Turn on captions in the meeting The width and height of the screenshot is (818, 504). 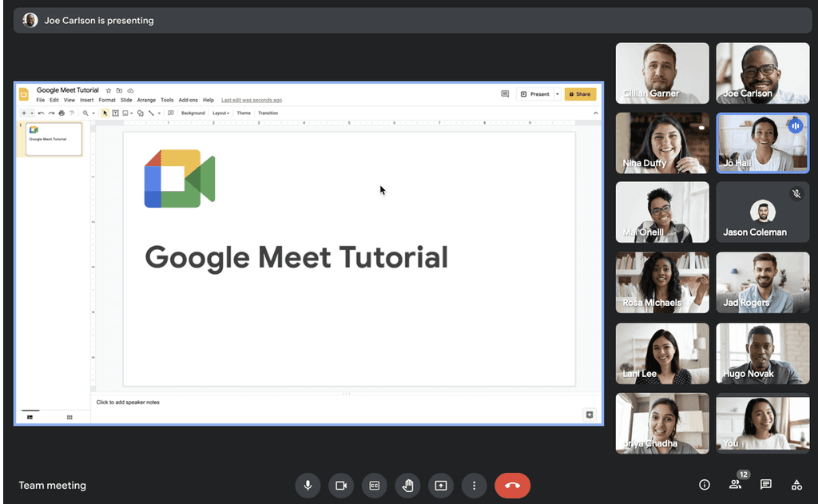(374, 485)
